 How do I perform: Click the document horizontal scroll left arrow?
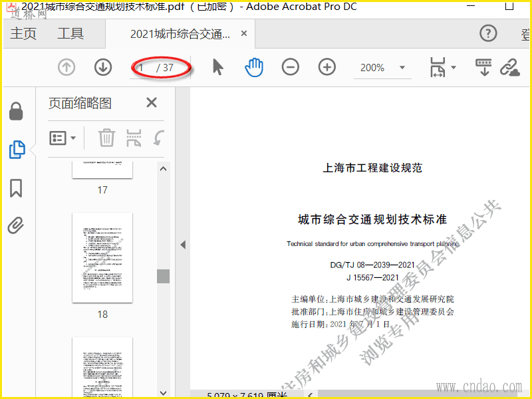(310, 394)
